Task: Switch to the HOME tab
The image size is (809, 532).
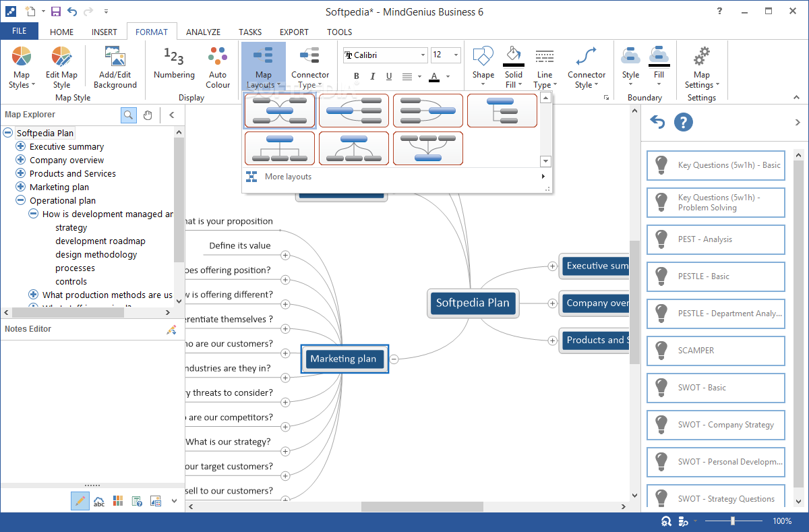Action: tap(62, 32)
